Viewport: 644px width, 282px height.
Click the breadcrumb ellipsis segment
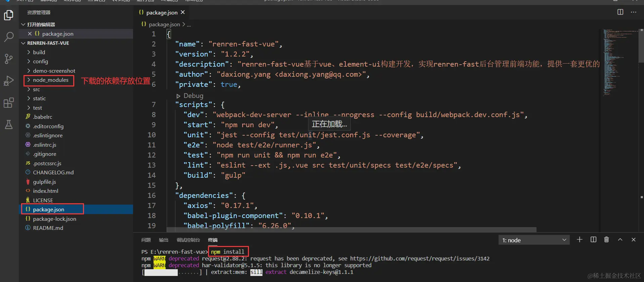[x=189, y=25]
